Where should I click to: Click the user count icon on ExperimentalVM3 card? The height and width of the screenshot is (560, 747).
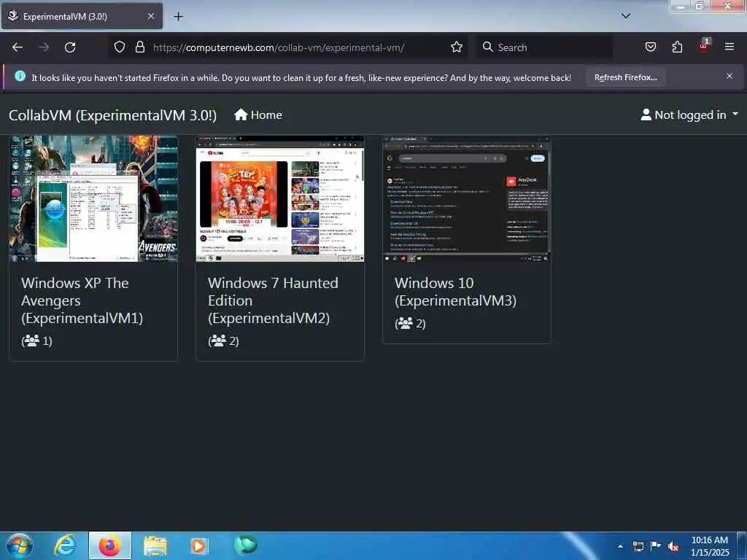coord(406,323)
